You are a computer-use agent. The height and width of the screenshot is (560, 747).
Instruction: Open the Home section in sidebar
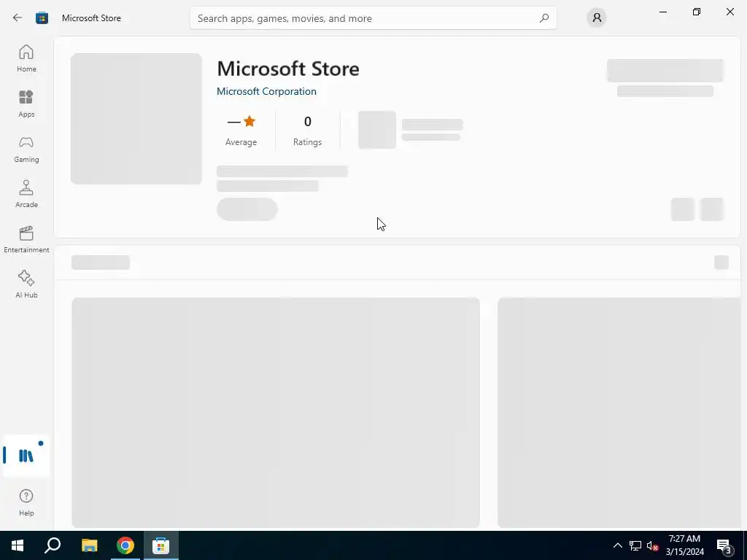(x=26, y=58)
